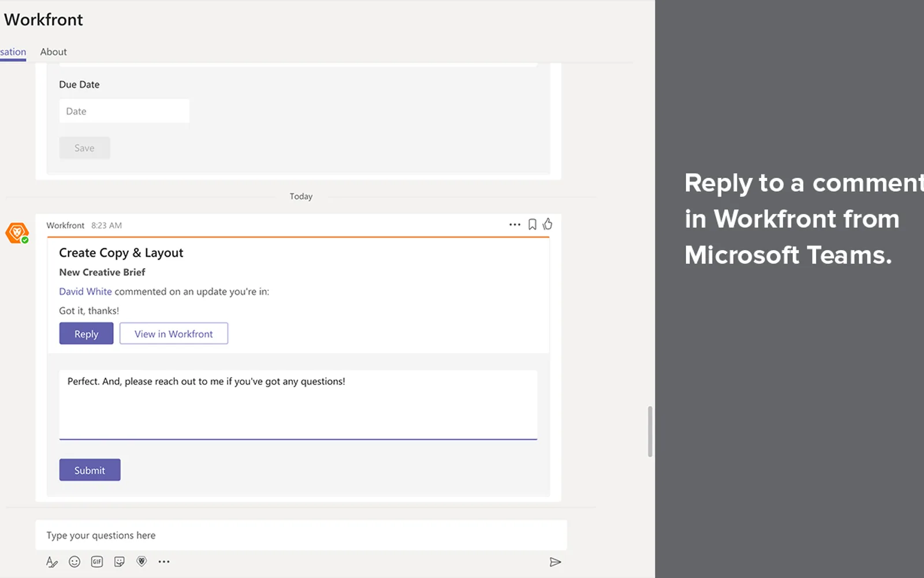Image resolution: width=924 pixels, height=578 pixels.
Task: Open David White's profile link
Action: click(85, 292)
